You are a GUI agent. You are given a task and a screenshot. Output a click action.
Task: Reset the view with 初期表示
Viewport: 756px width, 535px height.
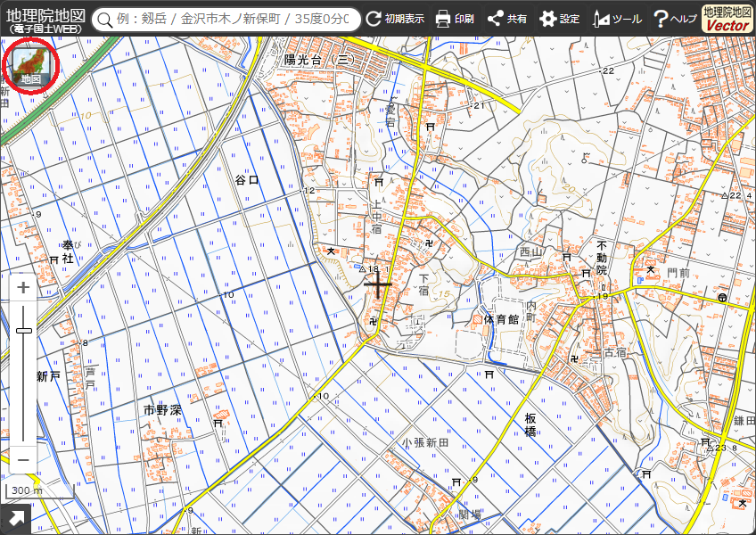(395, 19)
